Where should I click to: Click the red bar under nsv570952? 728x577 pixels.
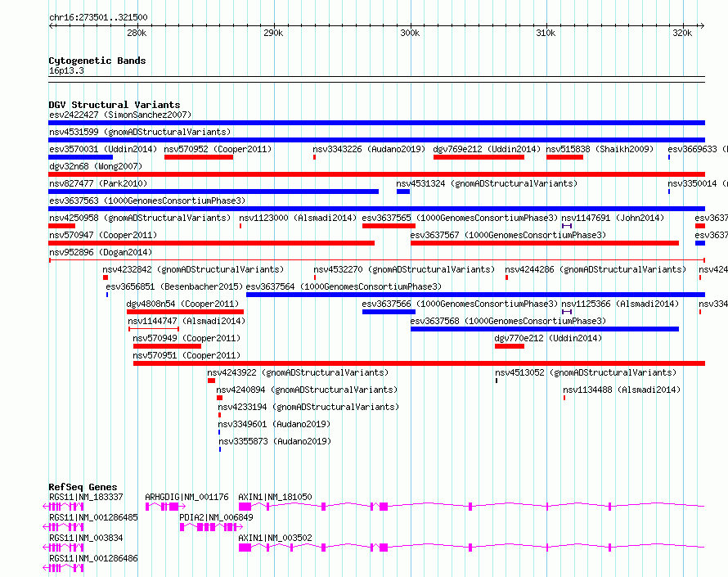point(199,157)
